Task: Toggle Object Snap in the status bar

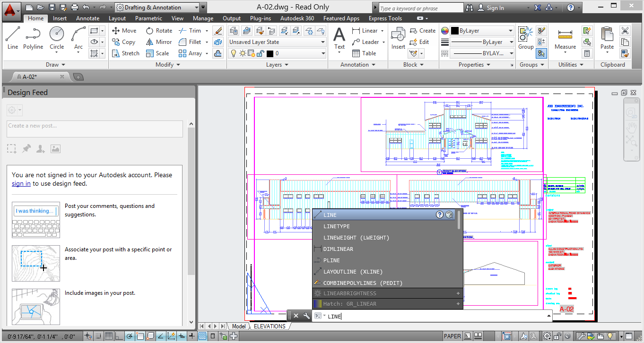Action: pos(139,336)
